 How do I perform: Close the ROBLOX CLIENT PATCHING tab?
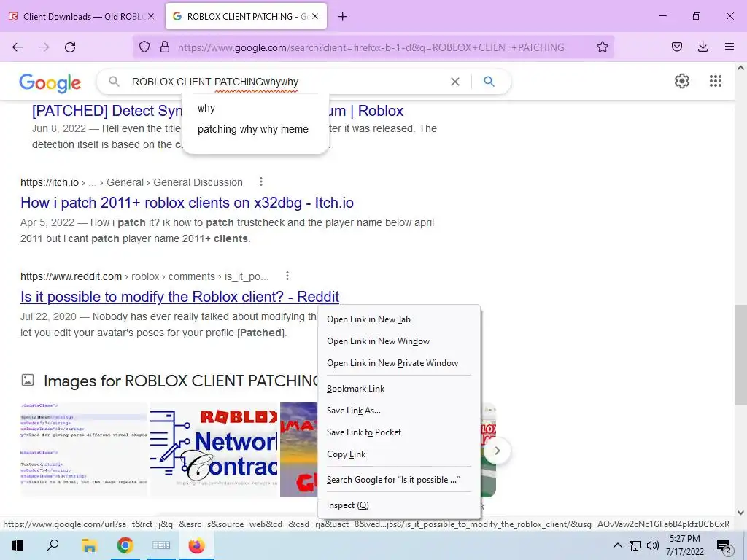point(315,16)
